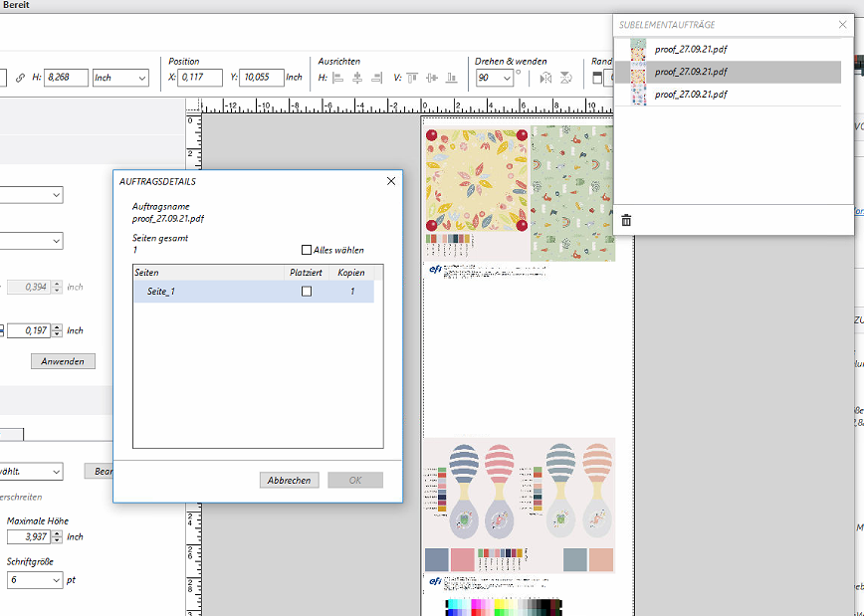The width and height of the screenshot is (864, 616).
Task: Flip job horizontally in Drehen & wenden
Action: tap(546, 78)
